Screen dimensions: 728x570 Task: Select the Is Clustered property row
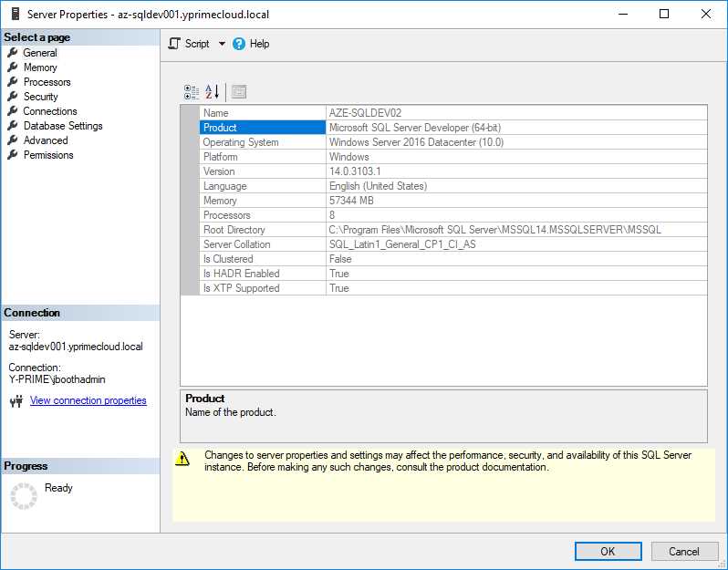point(453,259)
